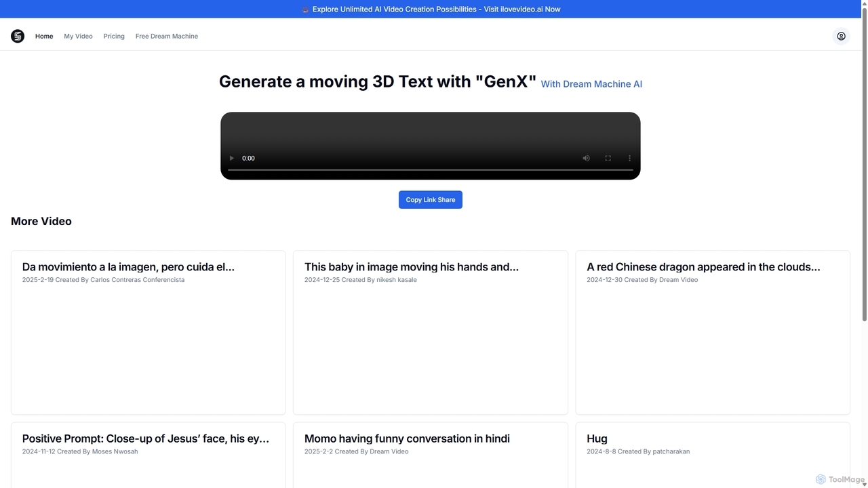Click the More Video heading
This screenshot has width=868, height=488.
pyautogui.click(x=41, y=221)
